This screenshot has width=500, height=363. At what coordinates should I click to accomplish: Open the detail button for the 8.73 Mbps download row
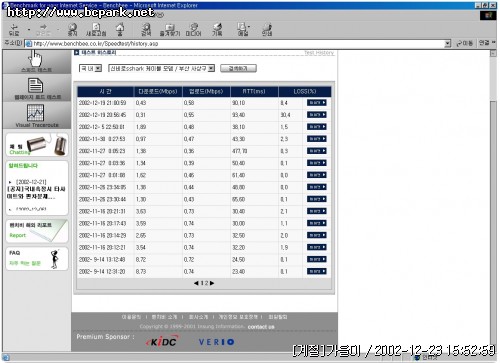pyautogui.click(x=316, y=271)
